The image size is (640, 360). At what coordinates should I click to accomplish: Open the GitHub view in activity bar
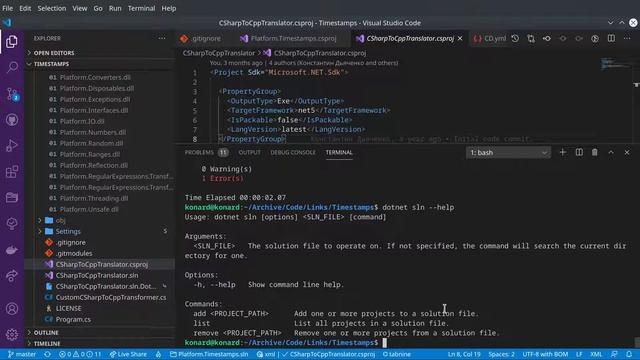coord(12,120)
